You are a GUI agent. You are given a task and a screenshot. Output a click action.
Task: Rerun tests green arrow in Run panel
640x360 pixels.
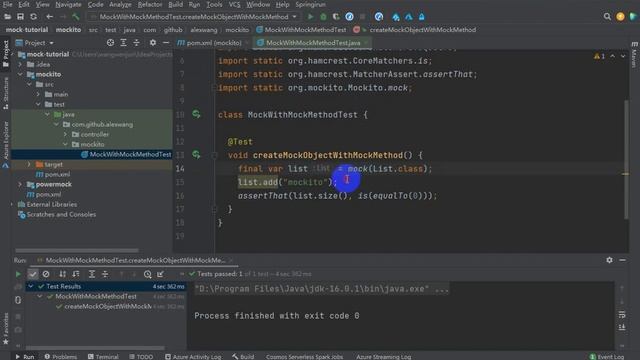18,274
